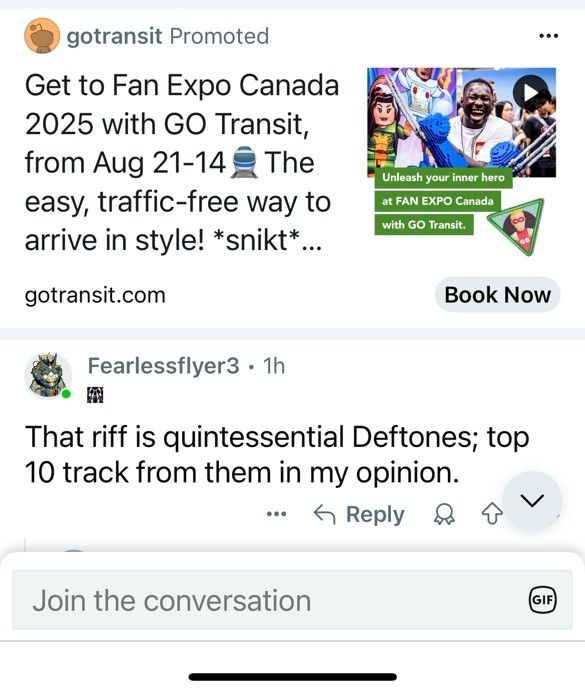The image size is (585, 693).
Task: Tap the iOS home indicator bar
Action: coord(292,677)
